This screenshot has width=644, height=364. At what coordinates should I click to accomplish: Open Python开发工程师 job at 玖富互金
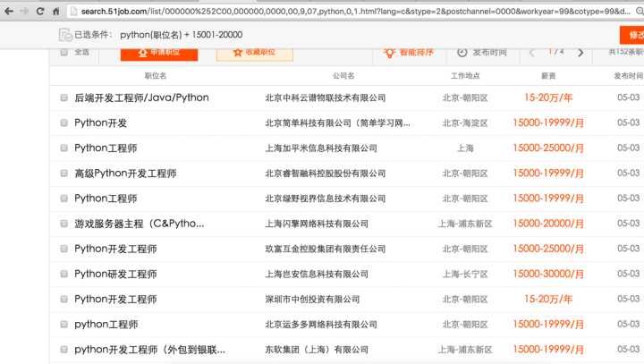[x=115, y=249]
